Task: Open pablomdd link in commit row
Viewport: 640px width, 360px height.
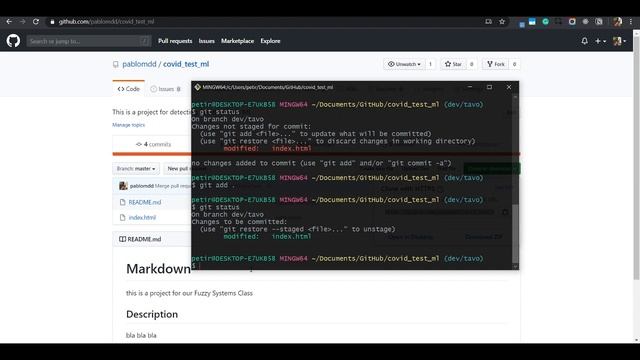Action: point(142,186)
